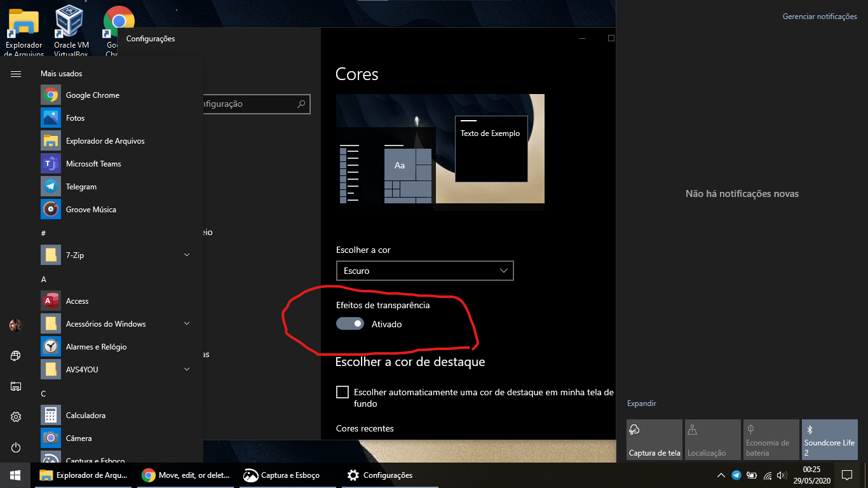Screen dimensions: 868x488
Task: Click Expandir link in Action Center
Action: pos(642,403)
